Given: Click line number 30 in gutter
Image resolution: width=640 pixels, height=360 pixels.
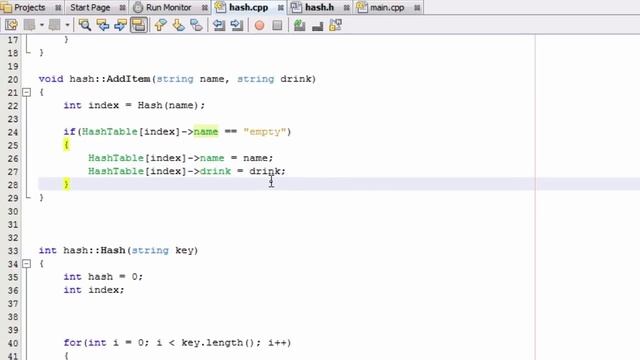Looking at the screenshot, I should [x=13, y=211].
